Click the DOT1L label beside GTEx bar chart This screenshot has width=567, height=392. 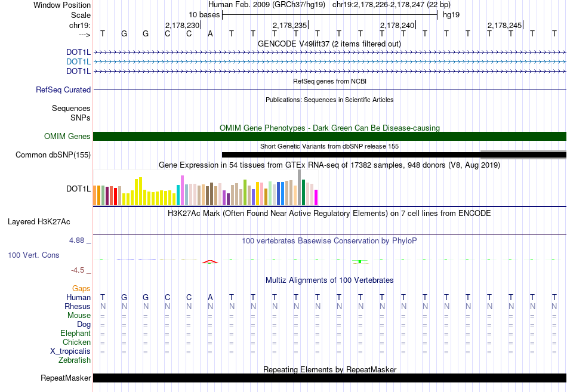pos(78,189)
